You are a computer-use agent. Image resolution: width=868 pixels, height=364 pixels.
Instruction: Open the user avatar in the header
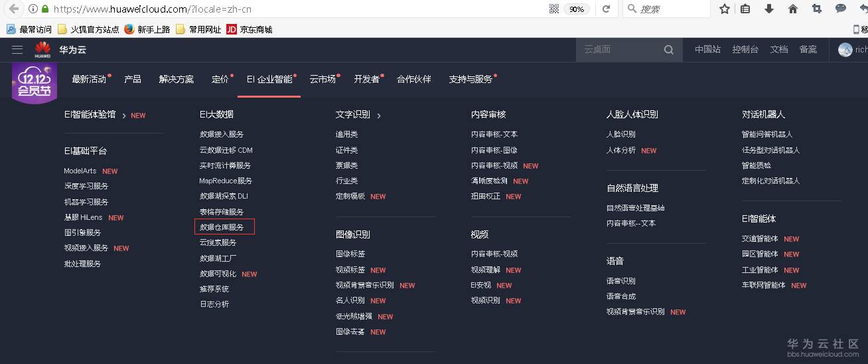(845, 50)
